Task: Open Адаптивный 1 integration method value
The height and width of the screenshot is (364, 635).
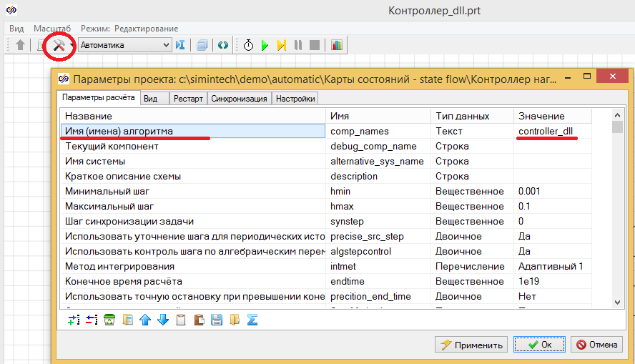Action: (553, 266)
